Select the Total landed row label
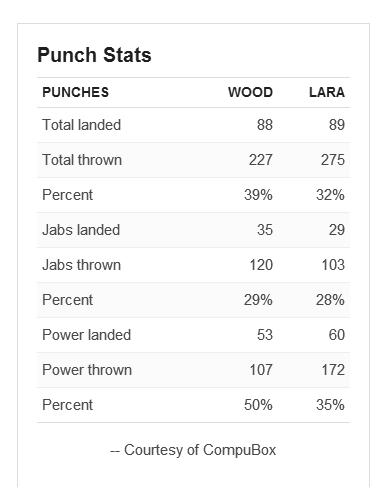Image resolution: width=386 pixels, height=487 pixels. pos(81,125)
